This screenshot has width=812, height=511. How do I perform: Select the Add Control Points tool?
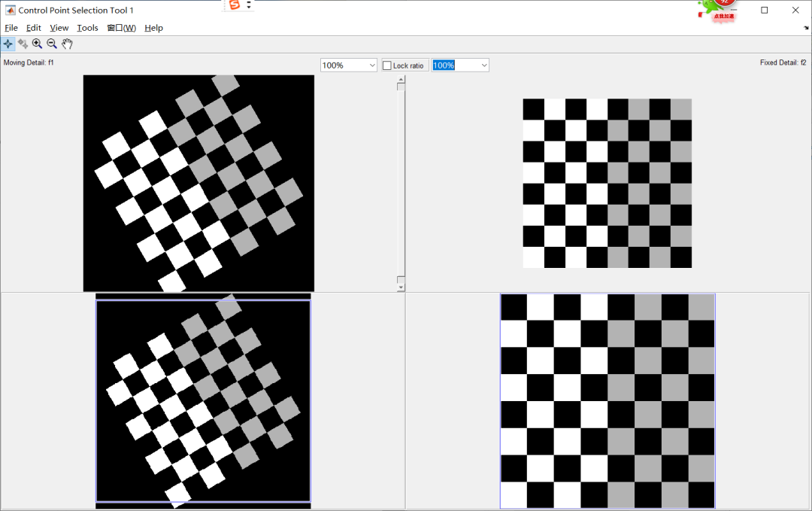tap(8, 44)
